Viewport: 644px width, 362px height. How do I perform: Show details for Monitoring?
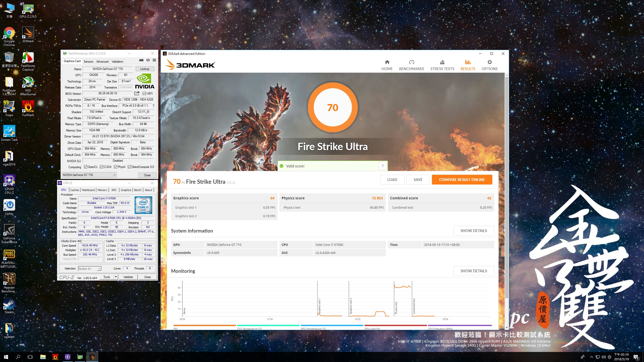click(x=474, y=271)
